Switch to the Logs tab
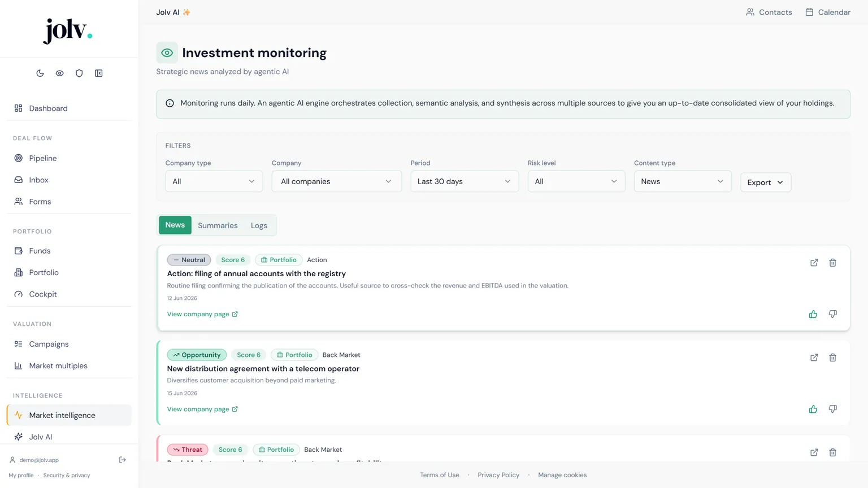The height and width of the screenshot is (488, 868). [x=259, y=225]
